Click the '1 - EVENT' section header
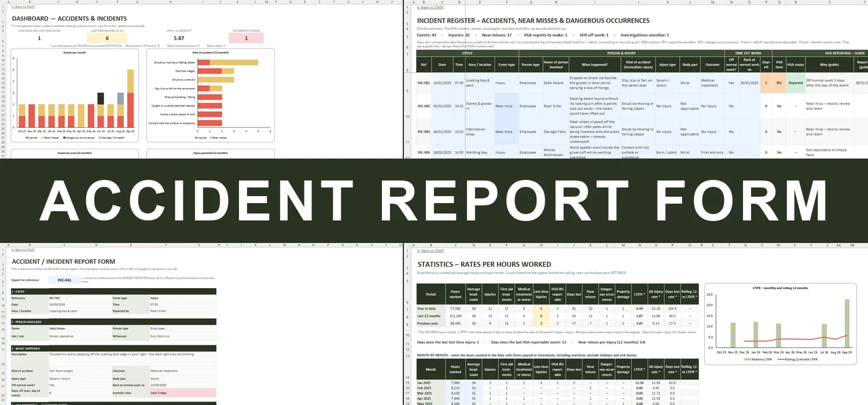Viewport: 868px width, 405px height. pos(113,292)
